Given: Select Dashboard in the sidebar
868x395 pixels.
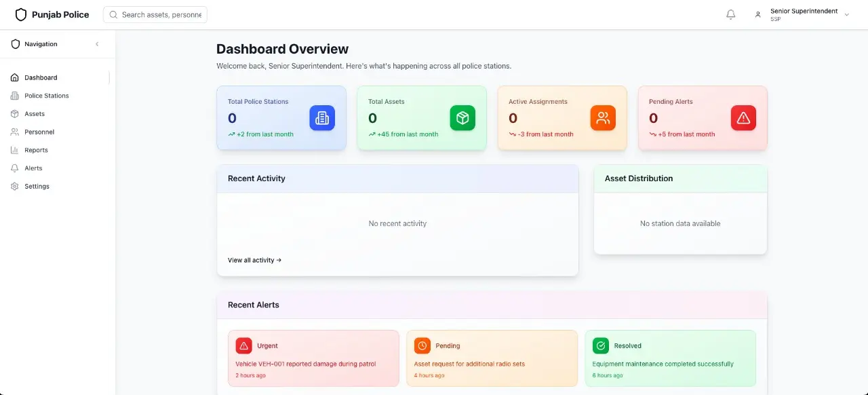Looking at the screenshot, I should (41, 77).
